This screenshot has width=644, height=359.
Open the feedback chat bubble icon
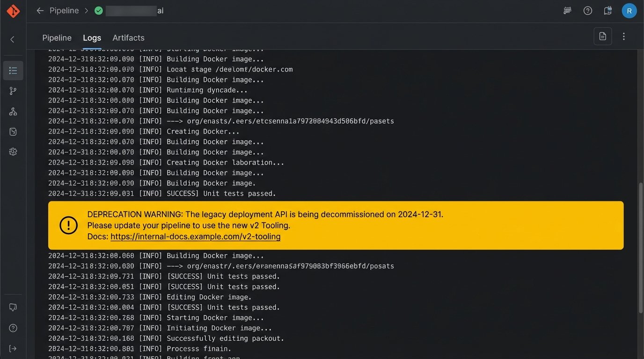pyautogui.click(x=13, y=307)
